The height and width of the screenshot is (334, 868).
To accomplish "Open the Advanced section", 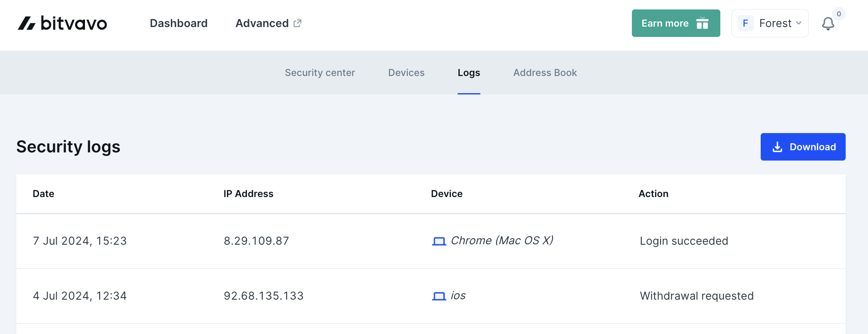I will click(262, 24).
